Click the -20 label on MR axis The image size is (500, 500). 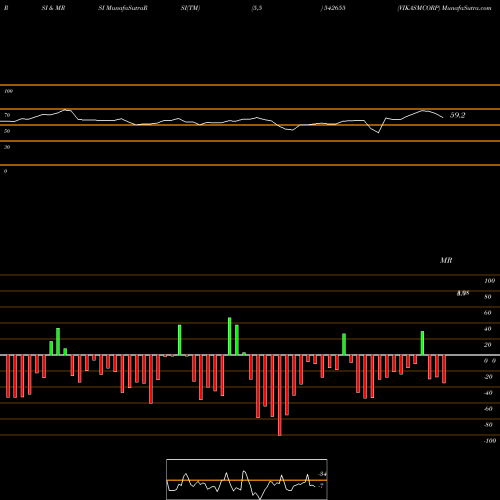point(488,377)
